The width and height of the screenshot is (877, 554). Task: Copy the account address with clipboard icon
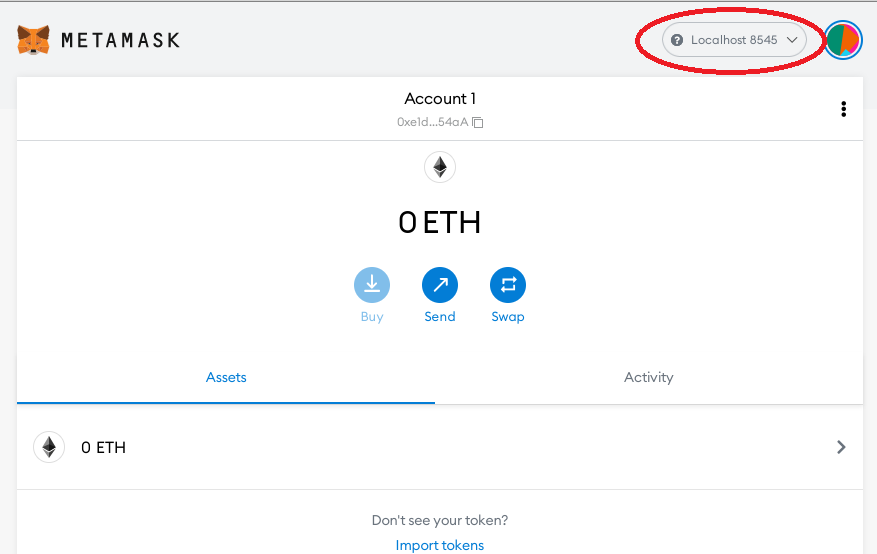tap(478, 122)
